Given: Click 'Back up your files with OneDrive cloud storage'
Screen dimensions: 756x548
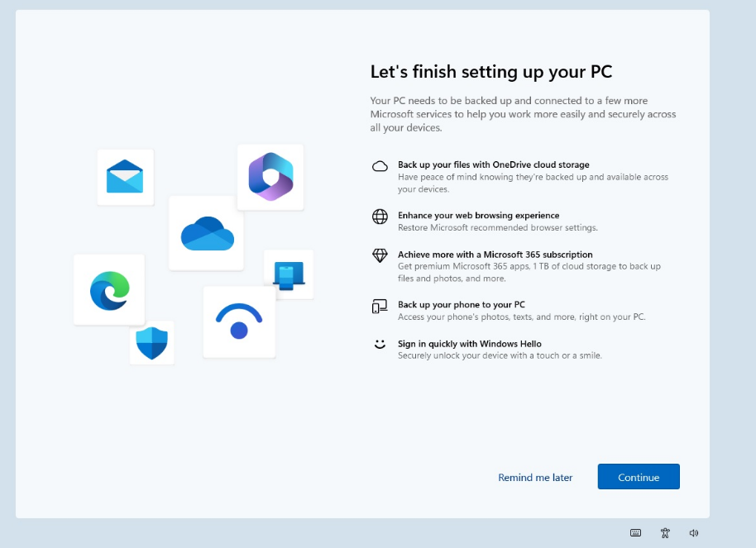Looking at the screenshot, I should coord(493,164).
